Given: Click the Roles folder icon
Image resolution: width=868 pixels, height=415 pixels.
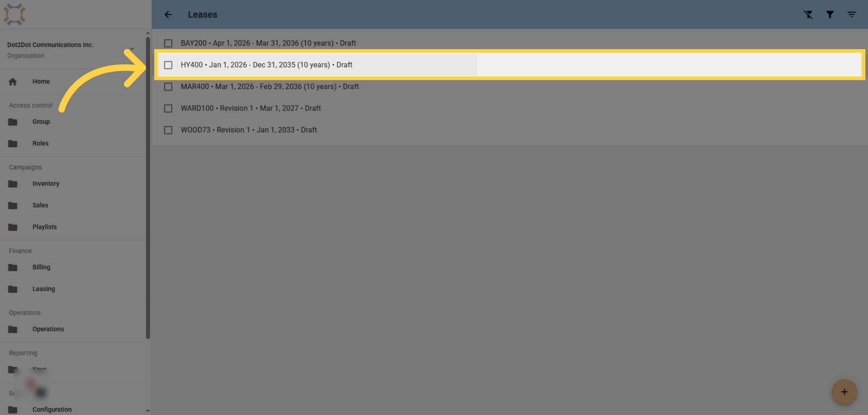Looking at the screenshot, I should coord(13,144).
